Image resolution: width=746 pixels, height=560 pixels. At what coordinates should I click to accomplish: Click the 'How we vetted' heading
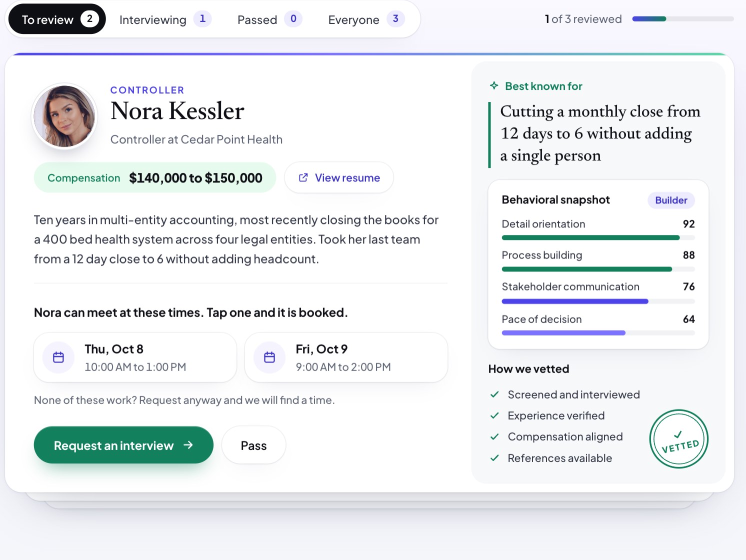click(x=528, y=369)
